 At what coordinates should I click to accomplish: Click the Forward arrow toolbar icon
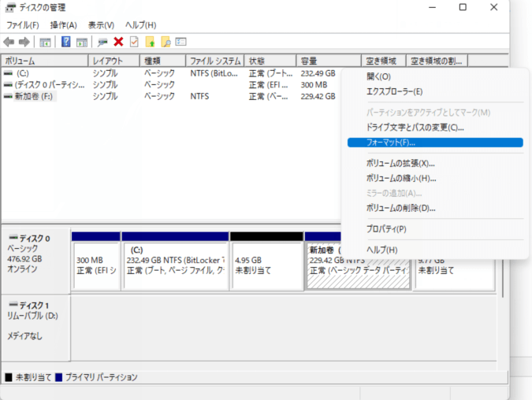pyautogui.click(x=24, y=42)
